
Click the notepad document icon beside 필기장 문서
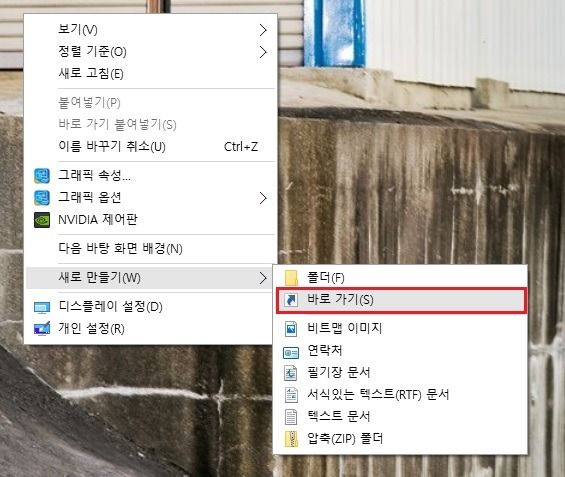point(291,373)
